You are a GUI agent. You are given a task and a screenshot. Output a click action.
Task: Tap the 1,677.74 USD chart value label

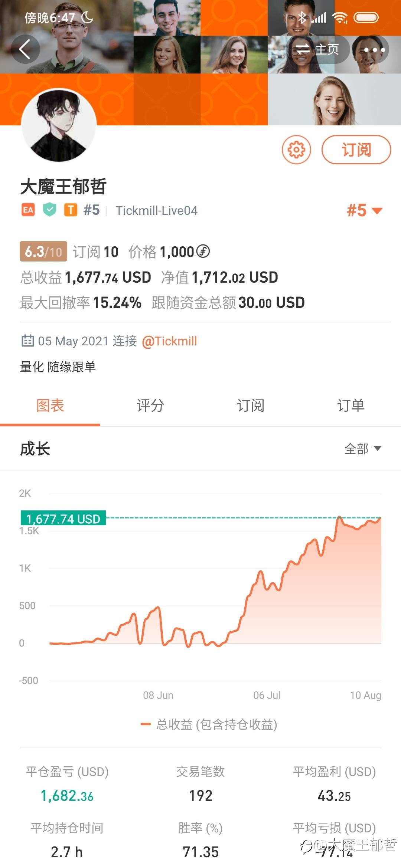tap(63, 518)
